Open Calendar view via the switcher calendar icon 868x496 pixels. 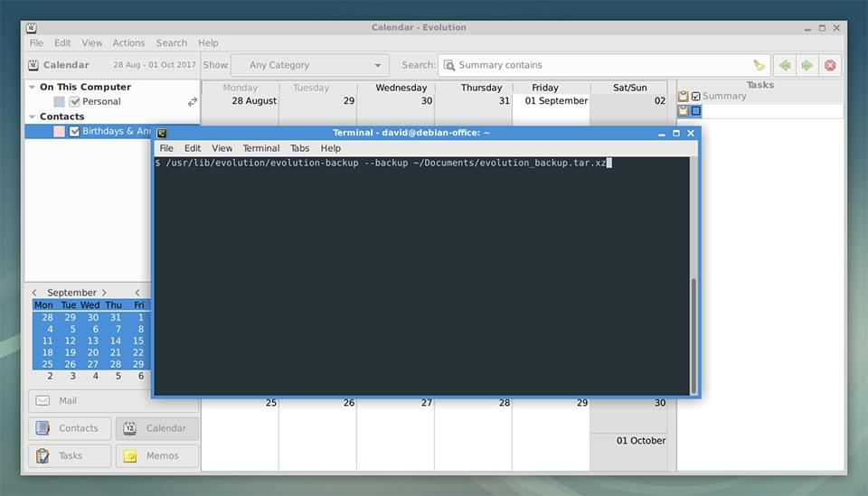[x=129, y=428]
